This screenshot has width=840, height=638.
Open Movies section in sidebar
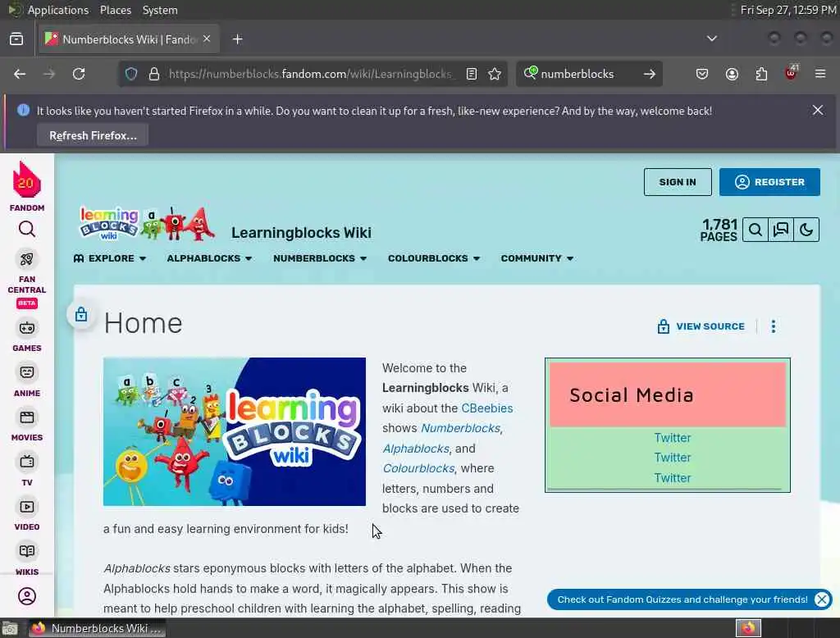click(27, 426)
